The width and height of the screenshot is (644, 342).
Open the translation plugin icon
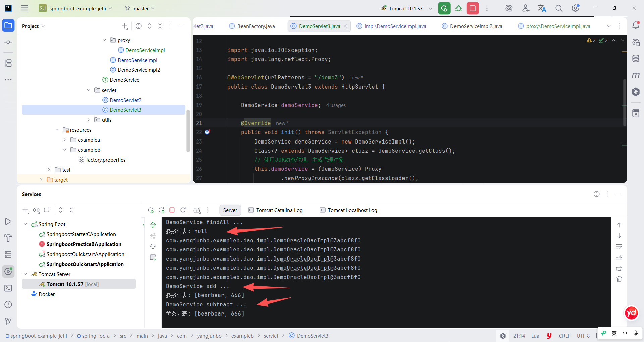[542, 8]
